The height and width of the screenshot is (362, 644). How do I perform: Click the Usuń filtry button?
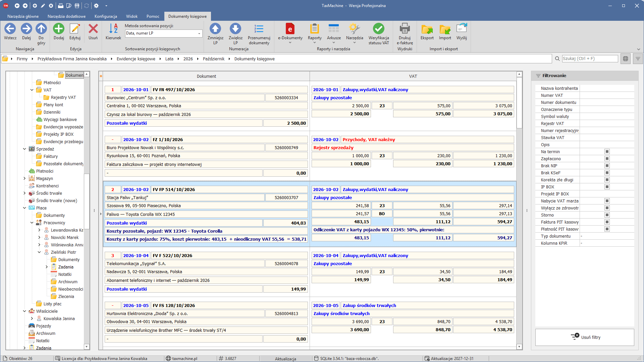click(x=585, y=337)
